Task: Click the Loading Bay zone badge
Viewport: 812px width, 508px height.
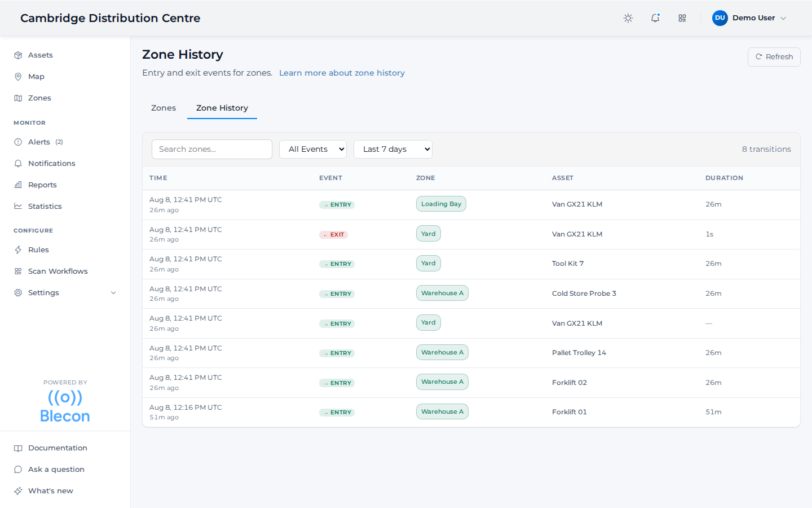Action: (441, 204)
